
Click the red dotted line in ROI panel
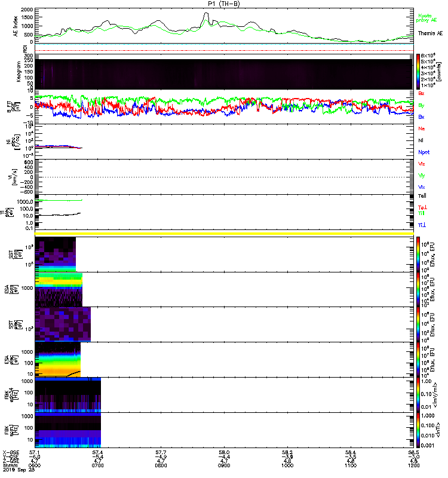224,50
